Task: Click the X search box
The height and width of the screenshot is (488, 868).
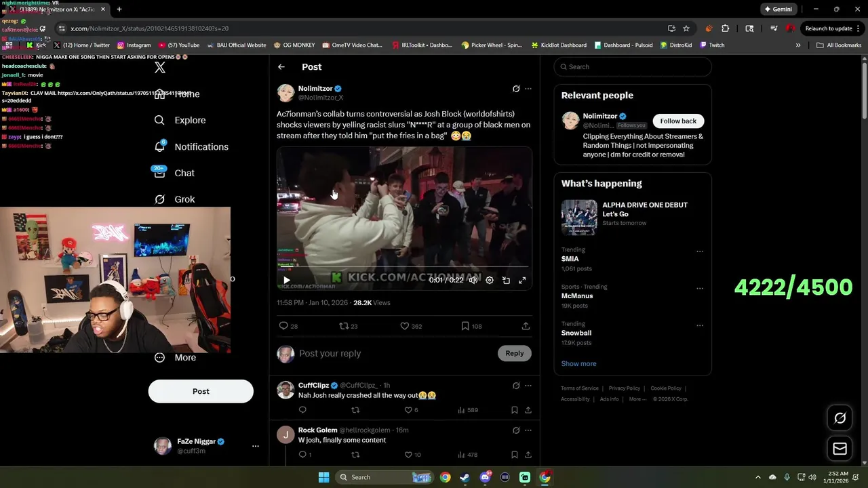Action: click(x=633, y=66)
